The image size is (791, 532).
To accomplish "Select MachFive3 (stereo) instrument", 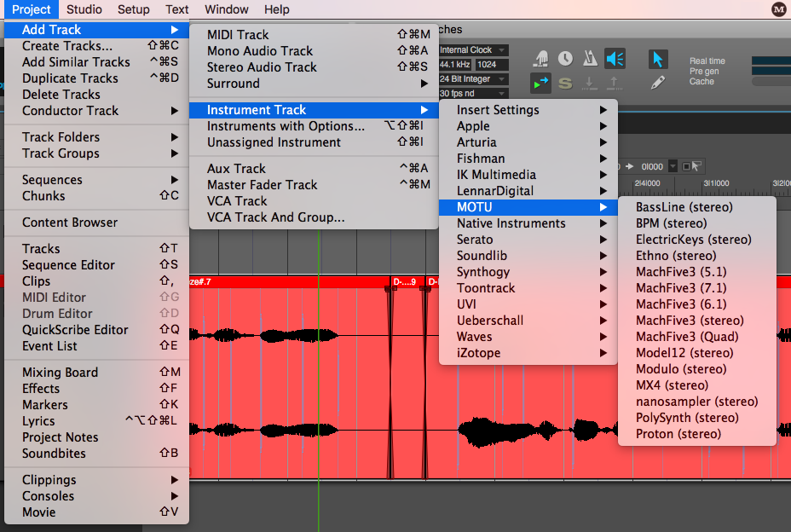I will click(x=696, y=321).
